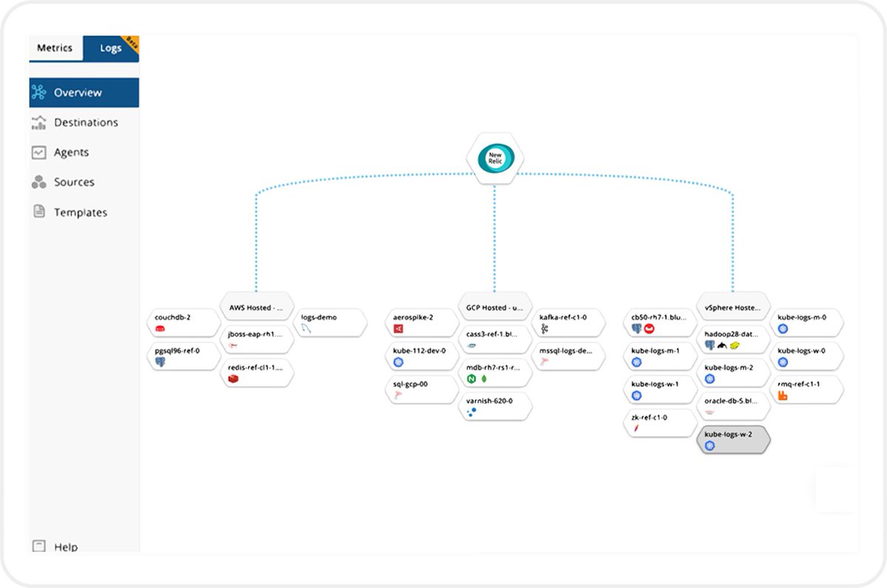Select the zk-ref-c1-0 agent label
Screen dimensions: 887x588
(649, 417)
